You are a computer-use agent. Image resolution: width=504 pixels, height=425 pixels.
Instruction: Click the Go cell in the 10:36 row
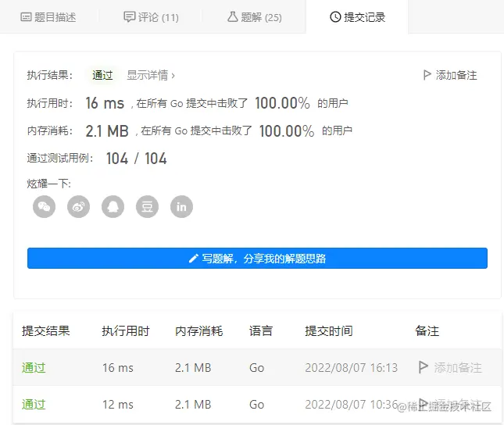(257, 404)
